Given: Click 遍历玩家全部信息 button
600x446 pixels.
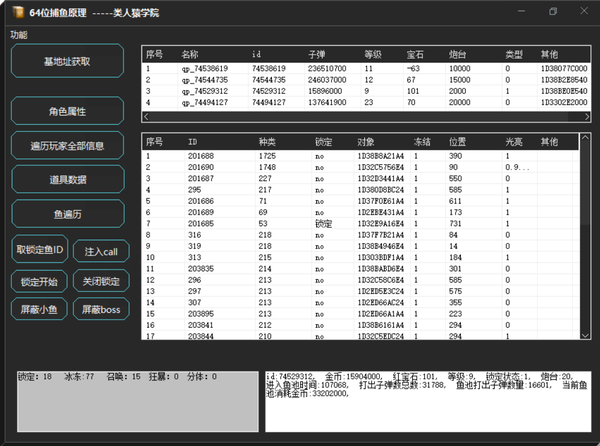Looking at the screenshot, I should click(x=67, y=146).
